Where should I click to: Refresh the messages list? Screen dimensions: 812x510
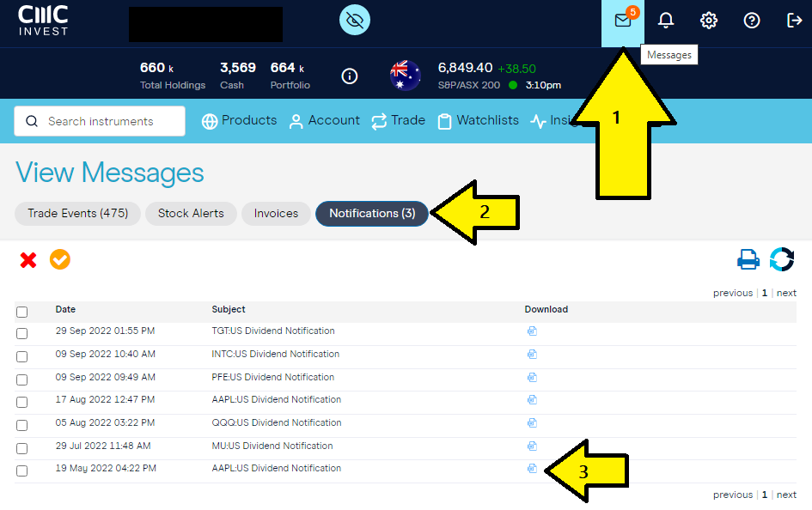click(x=782, y=259)
